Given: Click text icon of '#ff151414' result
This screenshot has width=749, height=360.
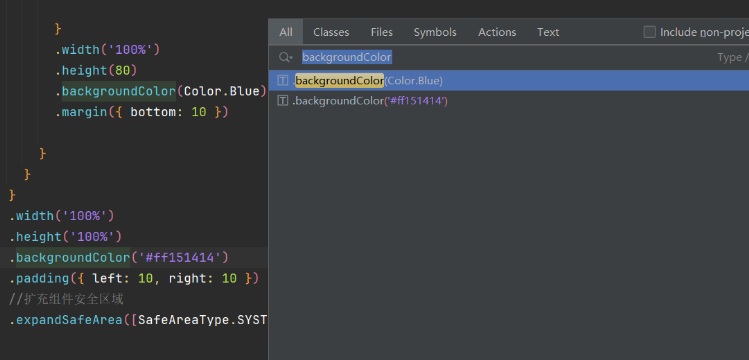Looking at the screenshot, I should click(283, 101).
